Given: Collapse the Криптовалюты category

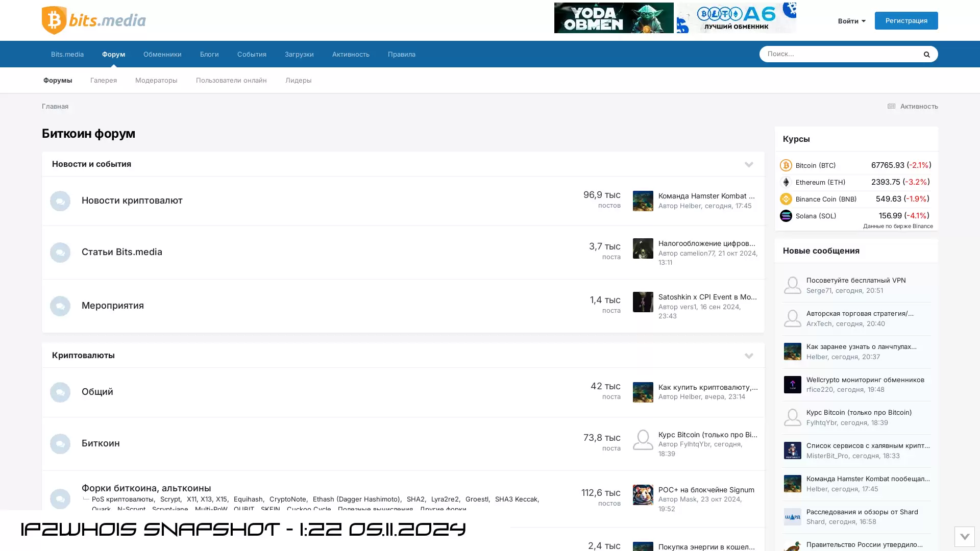Looking at the screenshot, I should pyautogui.click(x=748, y=356).
